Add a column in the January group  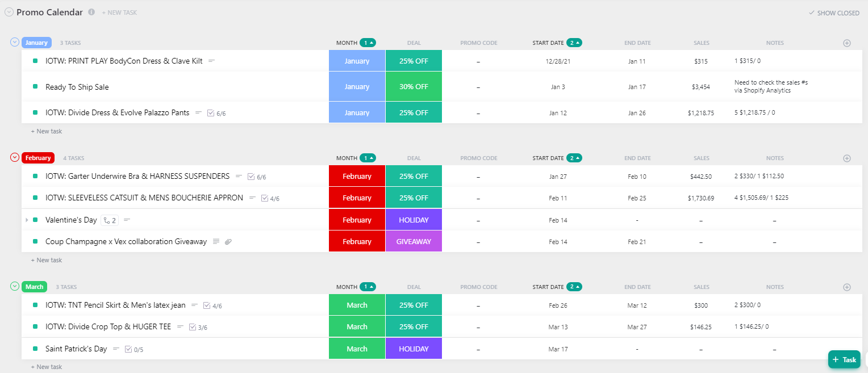pyautogui.click(x=847, y=43)
